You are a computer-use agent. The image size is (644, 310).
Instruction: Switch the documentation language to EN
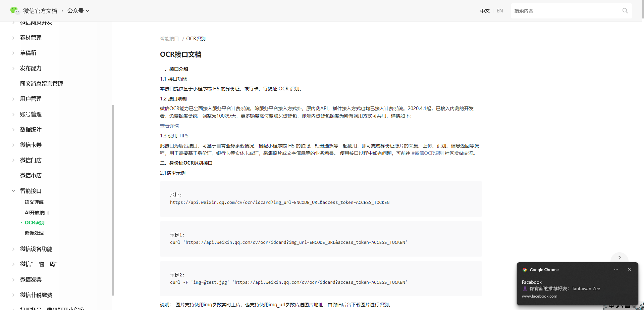pos(499,10)
